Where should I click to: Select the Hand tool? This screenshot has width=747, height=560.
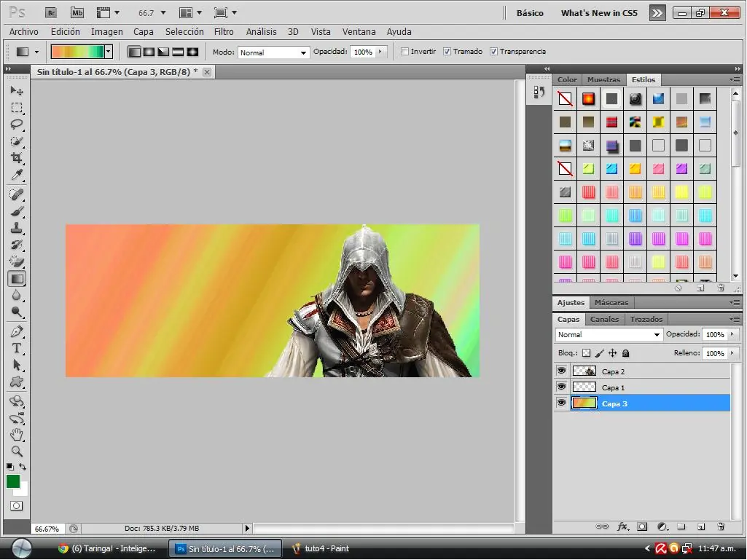17,434
